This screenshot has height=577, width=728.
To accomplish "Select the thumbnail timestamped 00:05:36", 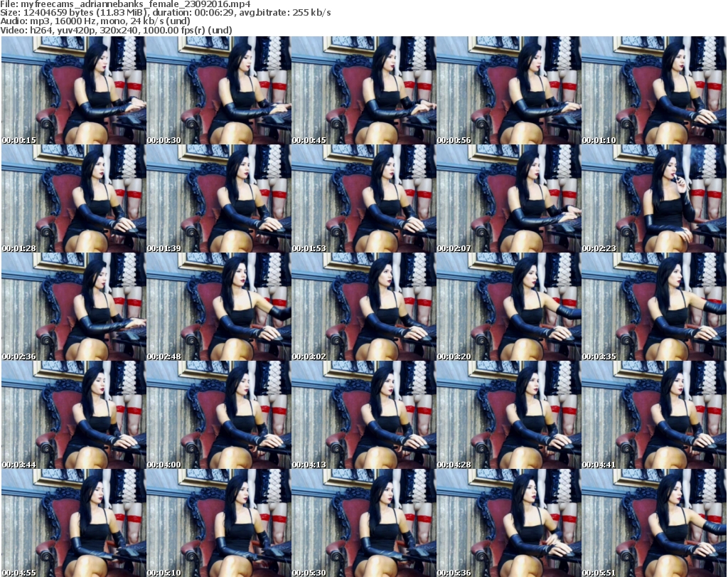I will 508,523.
